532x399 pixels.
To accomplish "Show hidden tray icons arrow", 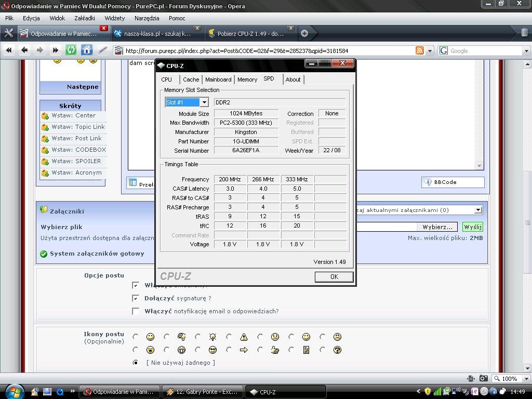I will click(418, 392).
